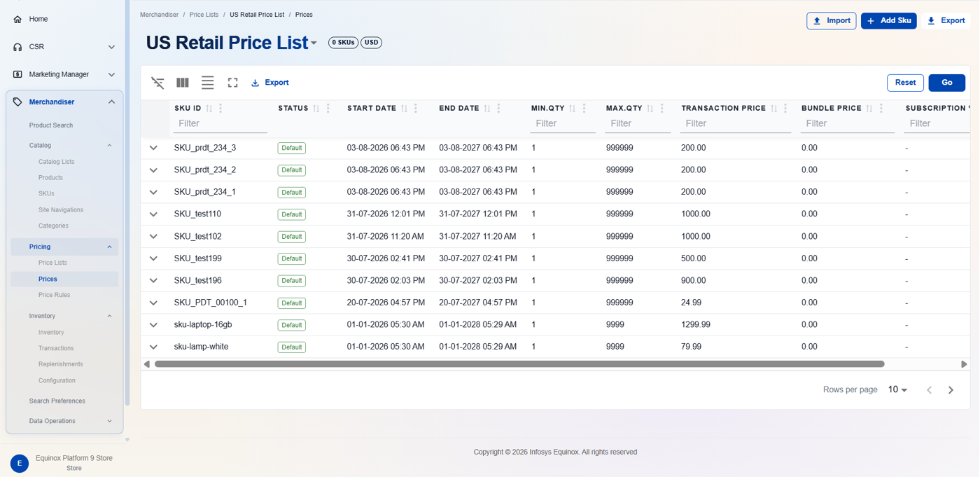
Task: Open Price Rules menu item
Action: (x=54, y=295)
